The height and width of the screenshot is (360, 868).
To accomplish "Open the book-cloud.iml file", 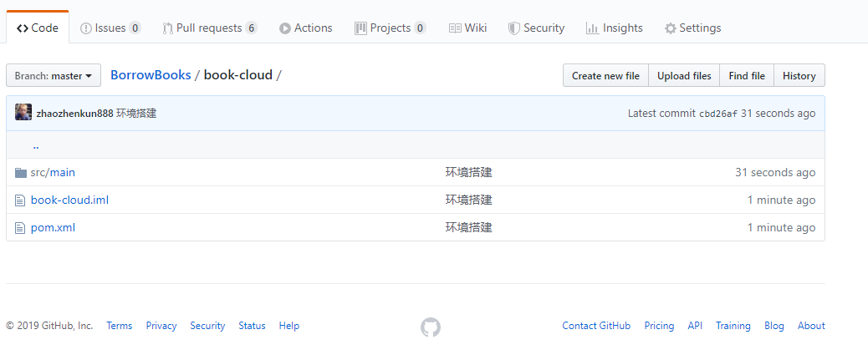I will point(69,200).
